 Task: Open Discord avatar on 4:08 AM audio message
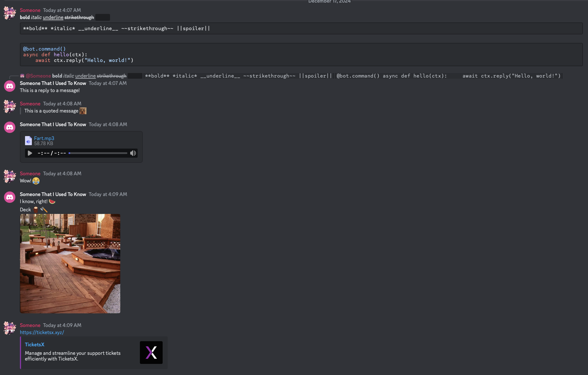coord(10,127)
